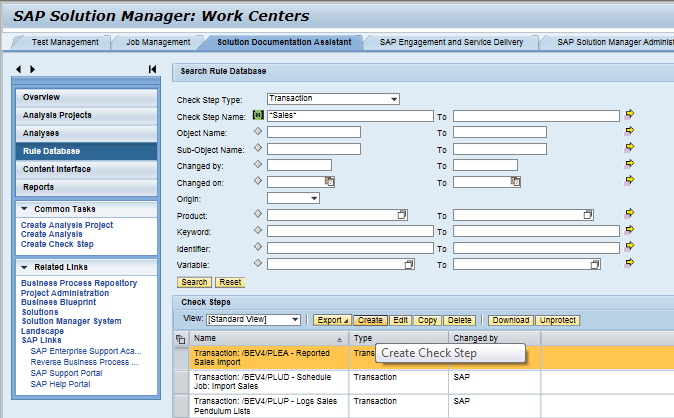
Task: Click the Copy button in Check Steps toolbar
Action: point(427,320)
